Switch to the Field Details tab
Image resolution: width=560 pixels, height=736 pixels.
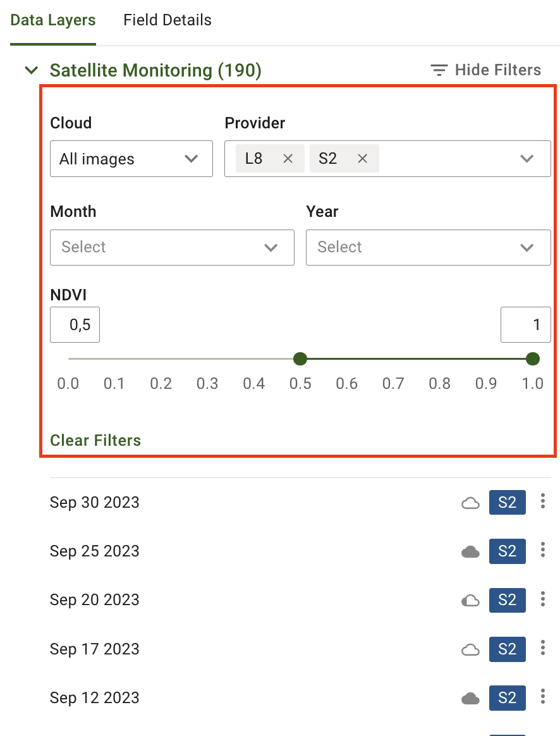167,20
